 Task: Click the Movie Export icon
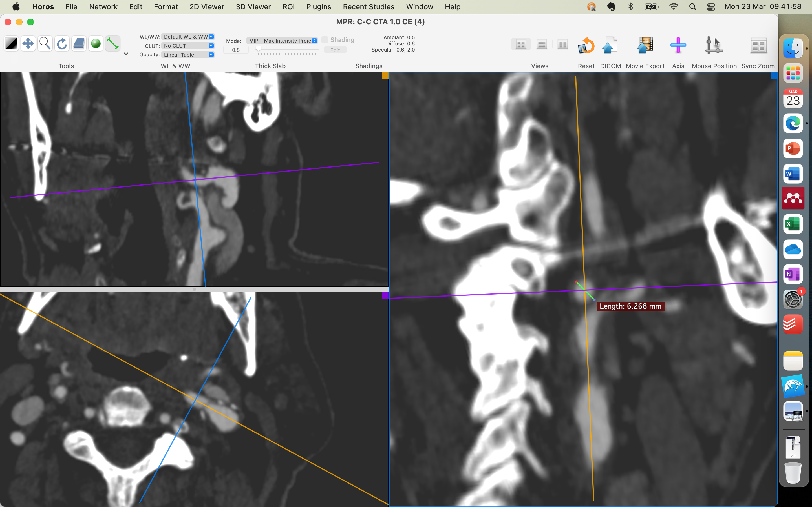[645, 46]
